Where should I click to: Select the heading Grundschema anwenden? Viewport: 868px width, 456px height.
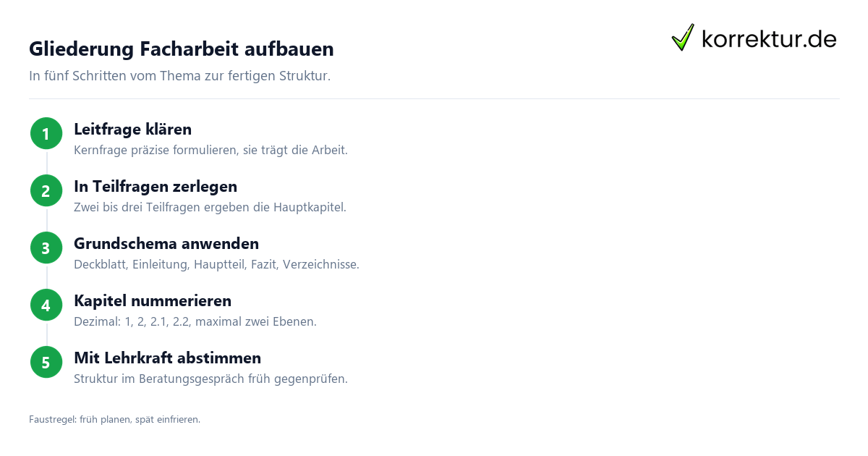coord(166,244)
